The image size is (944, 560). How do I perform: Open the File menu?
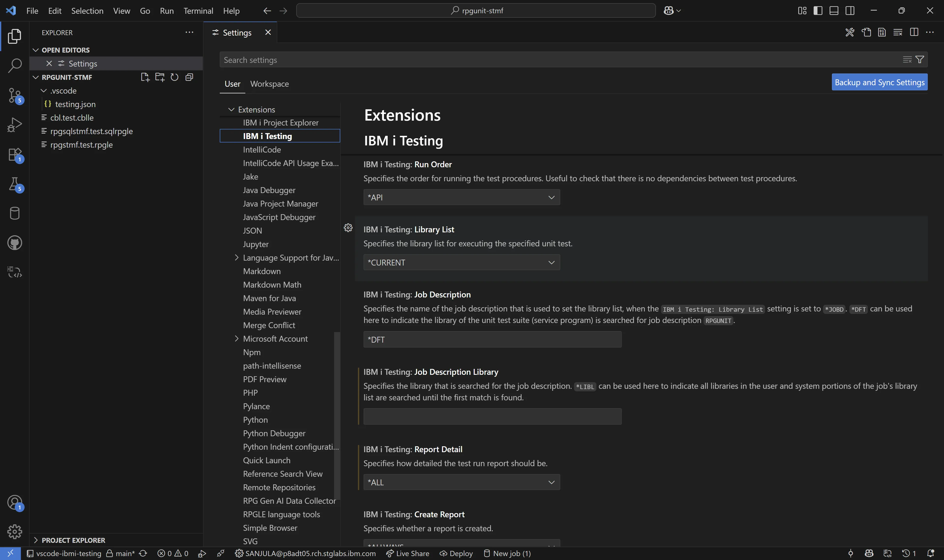click(32, 11)
